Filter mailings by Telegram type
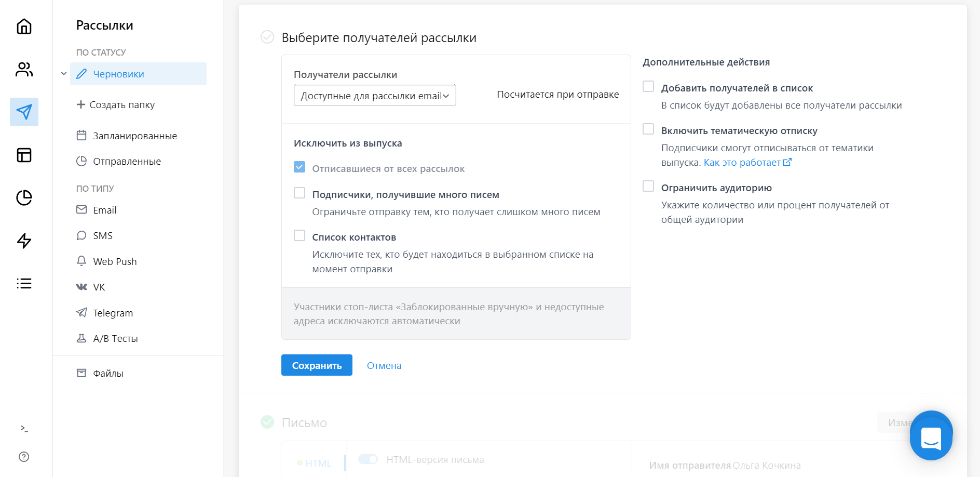The height and width of the screenshot is (477, 980). (113, 313)
